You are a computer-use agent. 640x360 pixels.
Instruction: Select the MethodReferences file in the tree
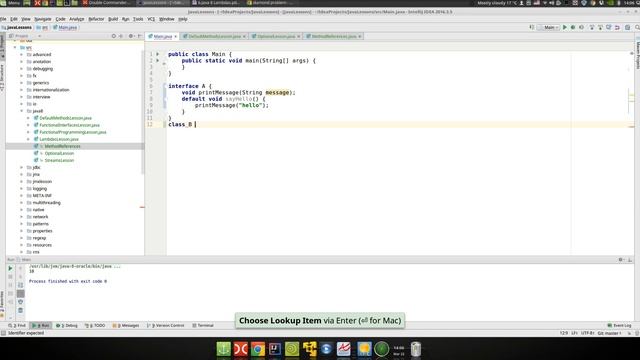(x=62, y=146)
